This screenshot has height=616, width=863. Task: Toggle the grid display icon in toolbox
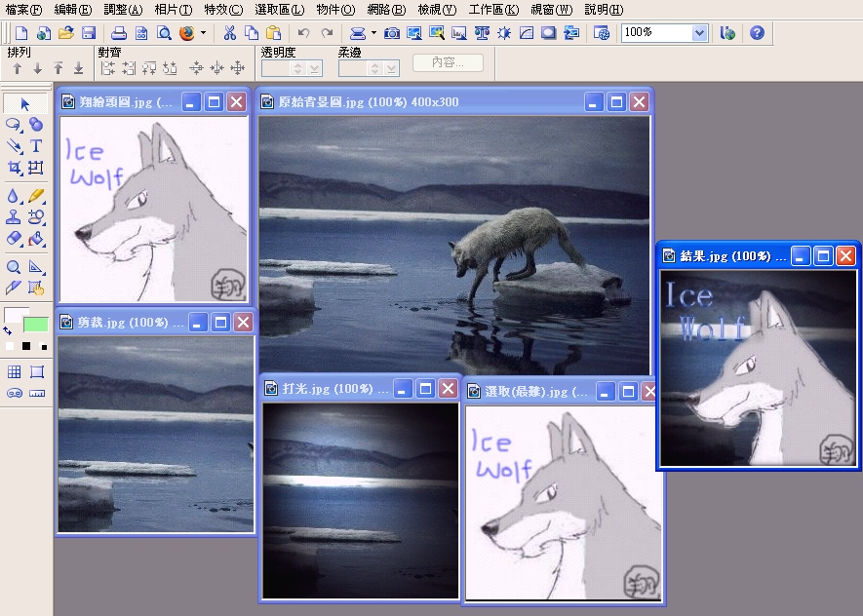click(x=15, y=371)
